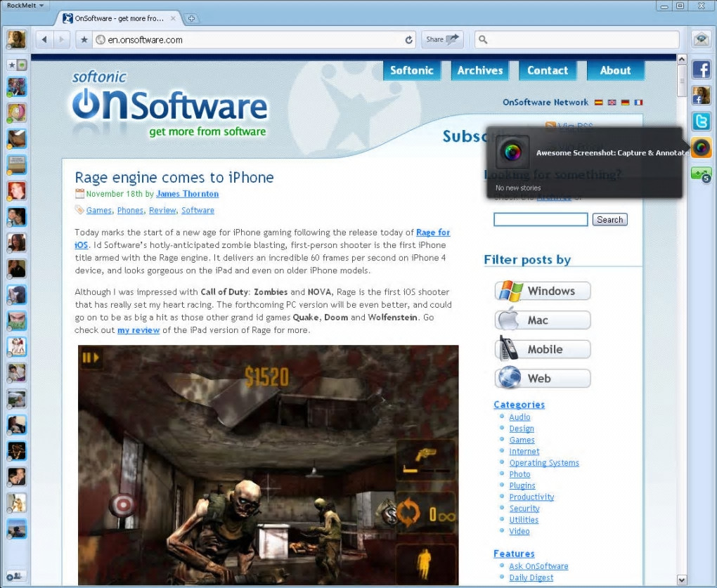The width and height of the screenshot is (717, 588).
Task: Open the Softonic nav tab
Action: point(411,70)
